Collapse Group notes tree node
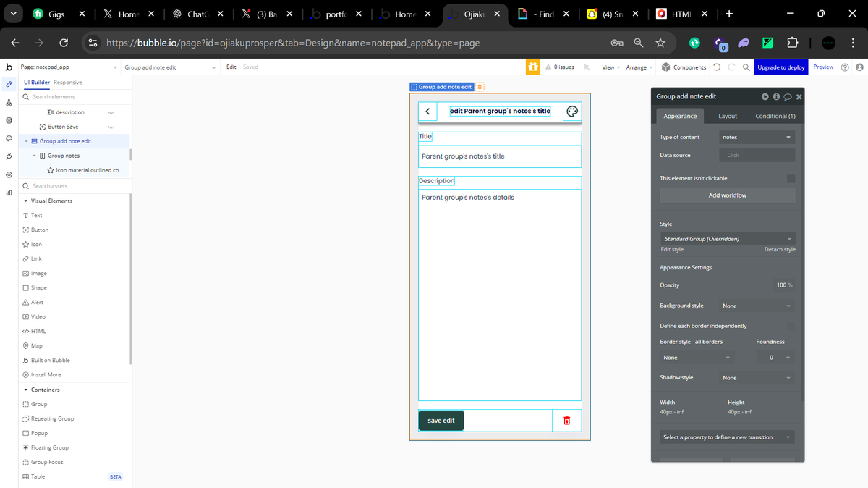 [34, 156]
